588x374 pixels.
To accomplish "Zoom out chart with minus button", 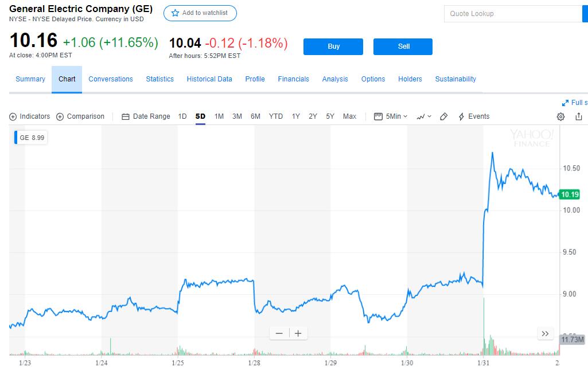I will pyautogui.click(x=279, y=333).
